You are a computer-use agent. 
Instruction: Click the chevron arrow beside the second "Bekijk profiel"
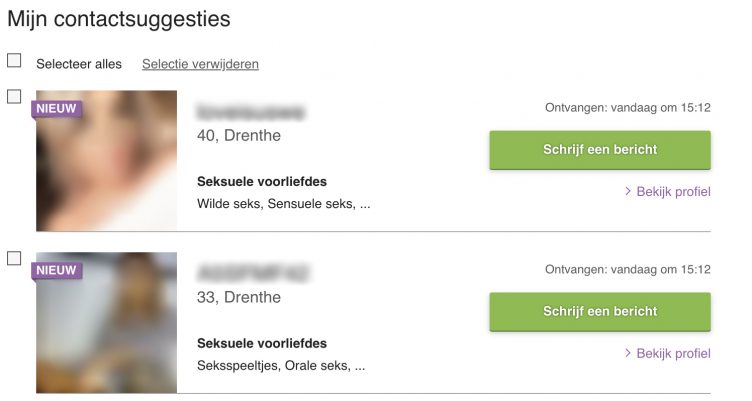pos(628,353)
